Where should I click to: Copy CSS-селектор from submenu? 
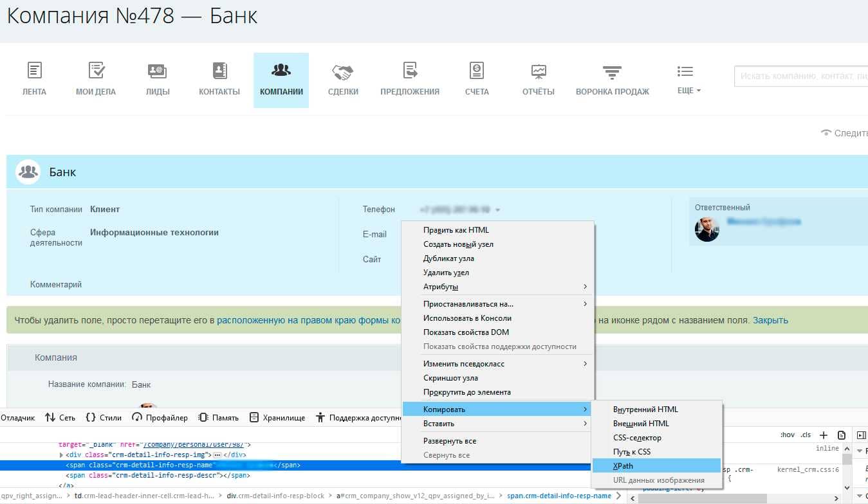(656, 438)
